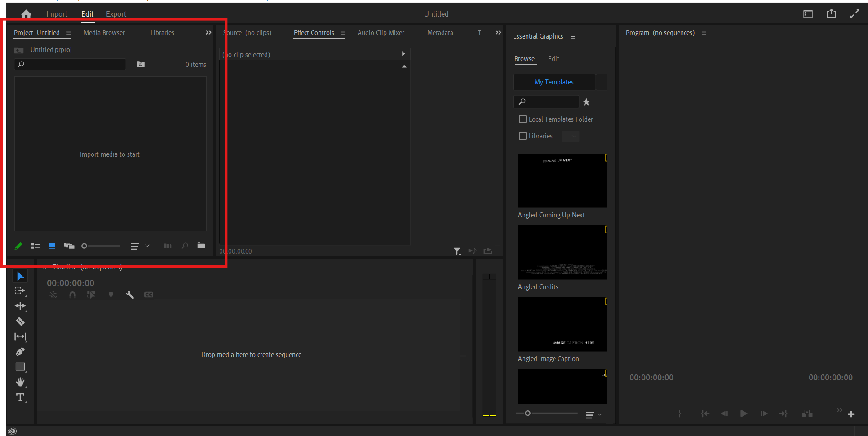Open the Project panel menu
Screen dimensions: 868x436
coord(69,33)
